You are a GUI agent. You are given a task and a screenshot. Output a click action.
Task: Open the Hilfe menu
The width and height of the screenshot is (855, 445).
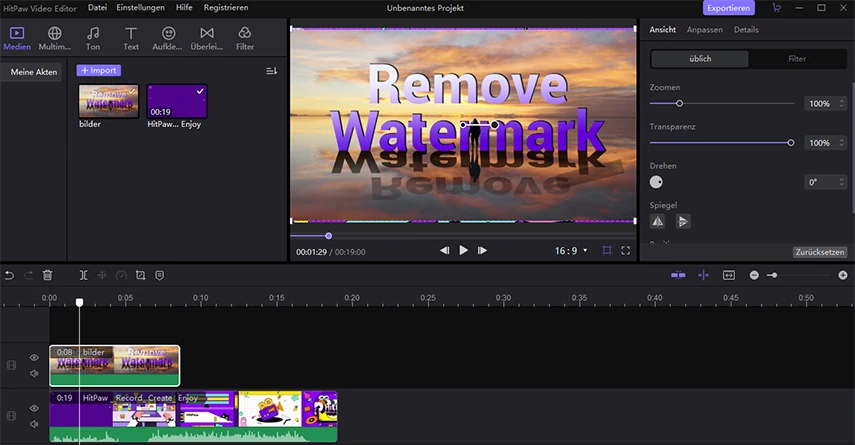[184, 8]
